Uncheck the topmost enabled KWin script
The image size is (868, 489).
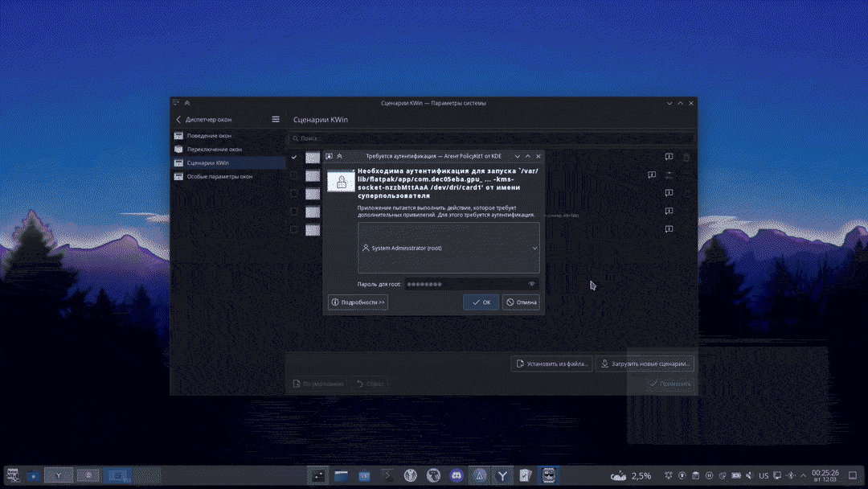click(294, 157)
